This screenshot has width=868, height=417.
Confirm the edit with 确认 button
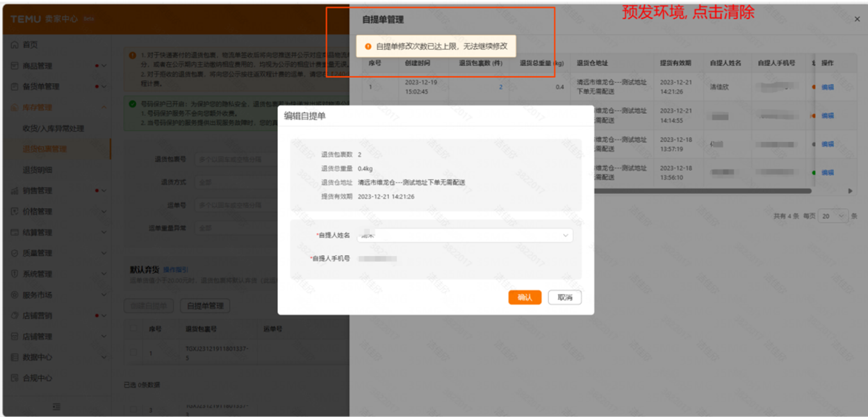(525, 297)
